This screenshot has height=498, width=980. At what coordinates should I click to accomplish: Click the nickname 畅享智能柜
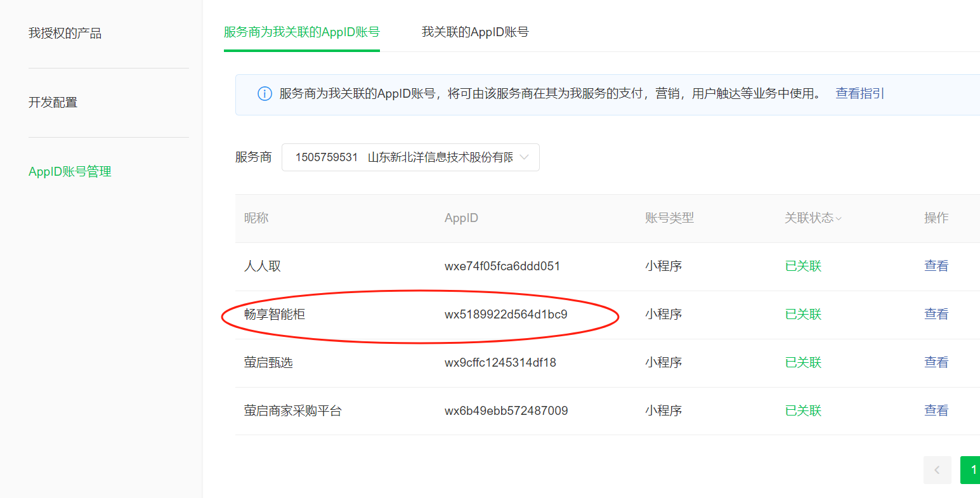point(275,314)
